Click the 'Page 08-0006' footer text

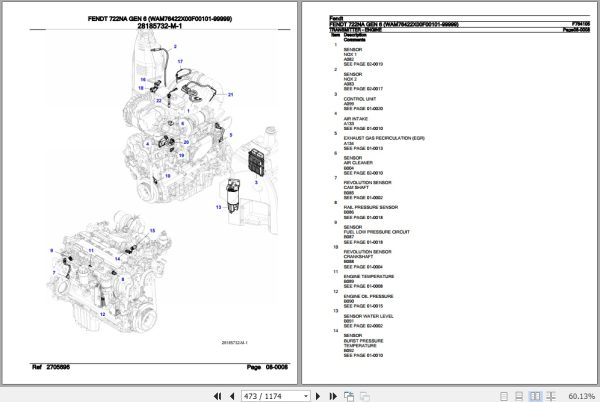[267, 367]
